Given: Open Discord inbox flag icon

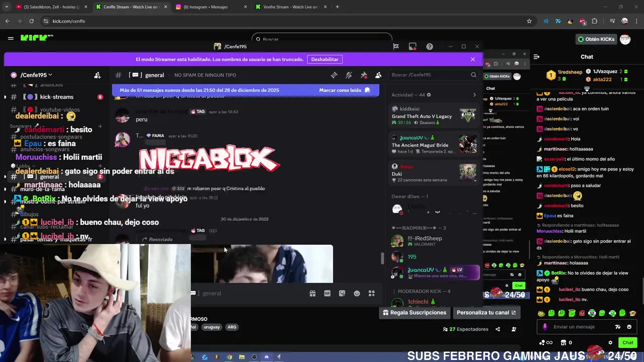Looking at the screenshot, I should coord(396,46).
